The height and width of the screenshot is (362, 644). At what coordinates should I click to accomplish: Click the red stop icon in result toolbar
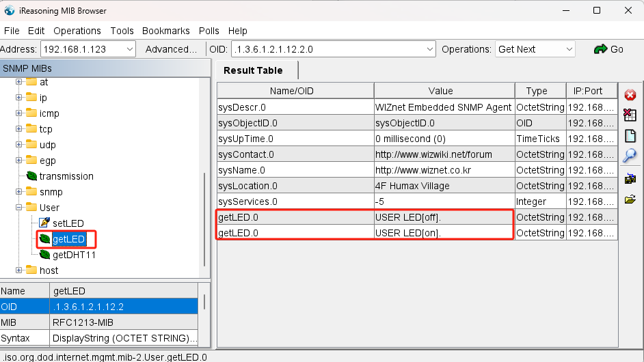coord(630,95)
